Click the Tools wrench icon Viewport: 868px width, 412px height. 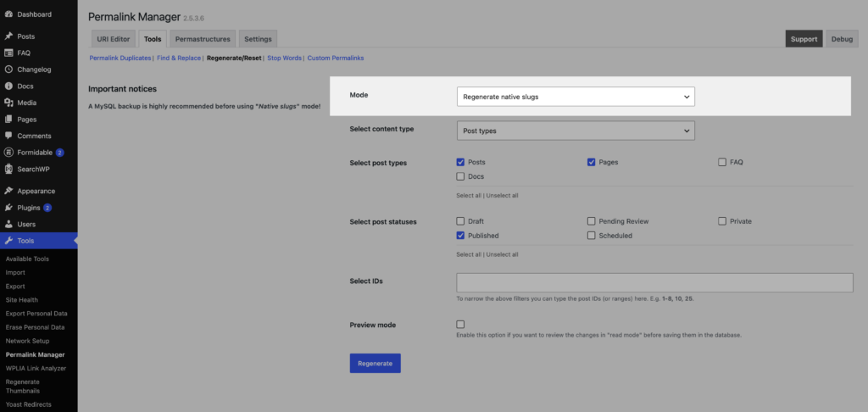[x=8, y=241]
